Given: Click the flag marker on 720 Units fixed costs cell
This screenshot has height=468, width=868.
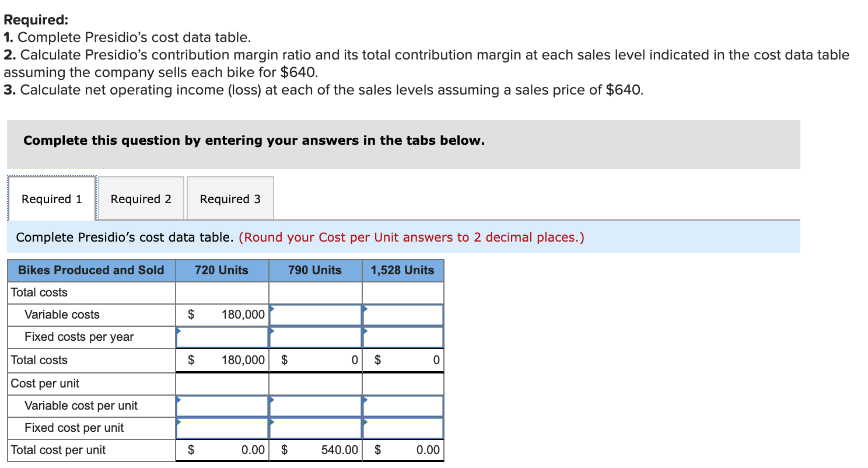Looking at the screenshot, I should [178, 330].
